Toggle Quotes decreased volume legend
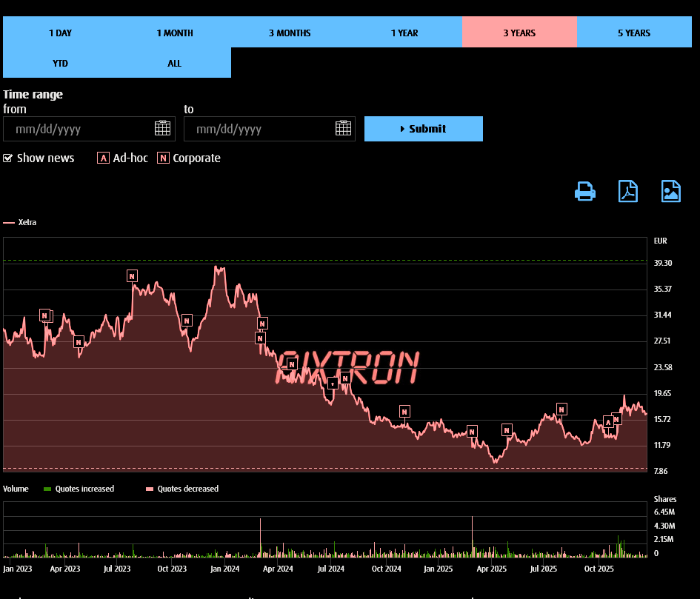The image size is (700, 599). 182,489
